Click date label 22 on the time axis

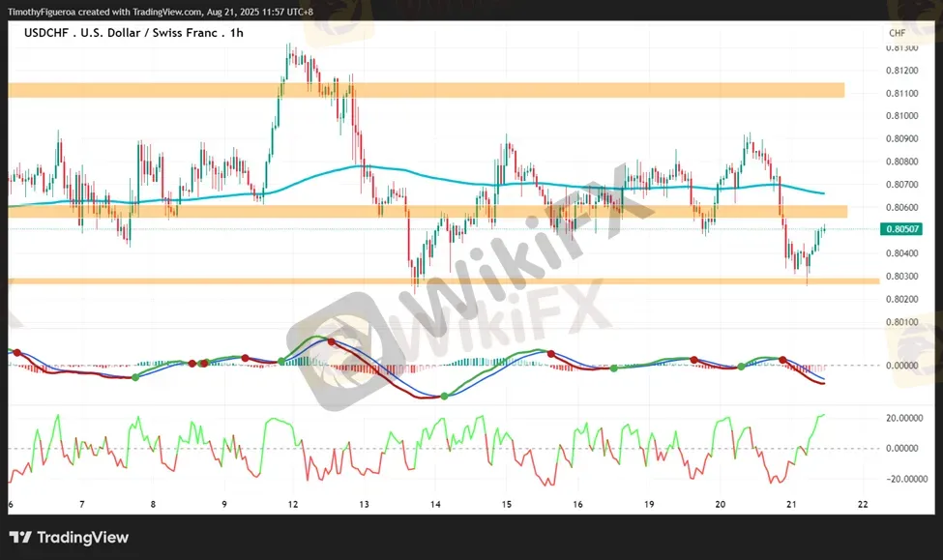(863, 505)
